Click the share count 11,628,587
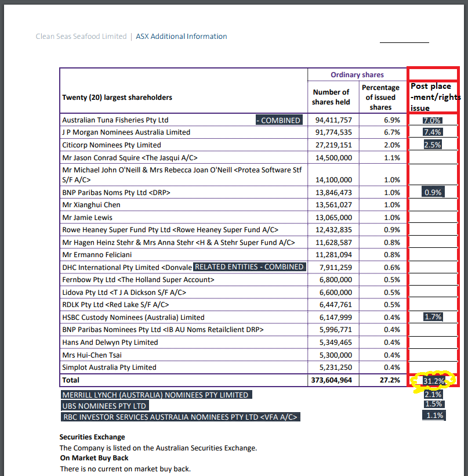Viewport: 468px width, 476px height. (x=333, y=243)
